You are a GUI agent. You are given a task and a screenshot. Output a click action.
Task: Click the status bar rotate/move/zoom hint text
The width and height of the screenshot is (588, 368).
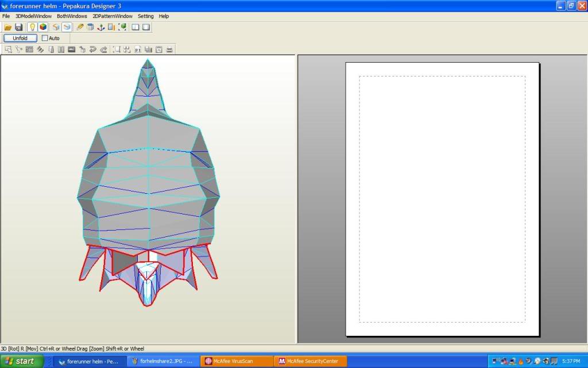[73, 348]
